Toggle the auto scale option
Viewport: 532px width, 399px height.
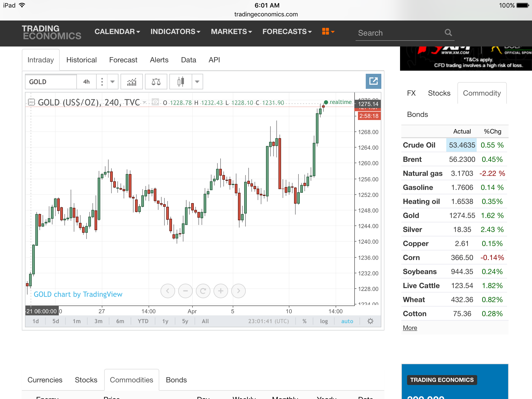coord(347,321)
